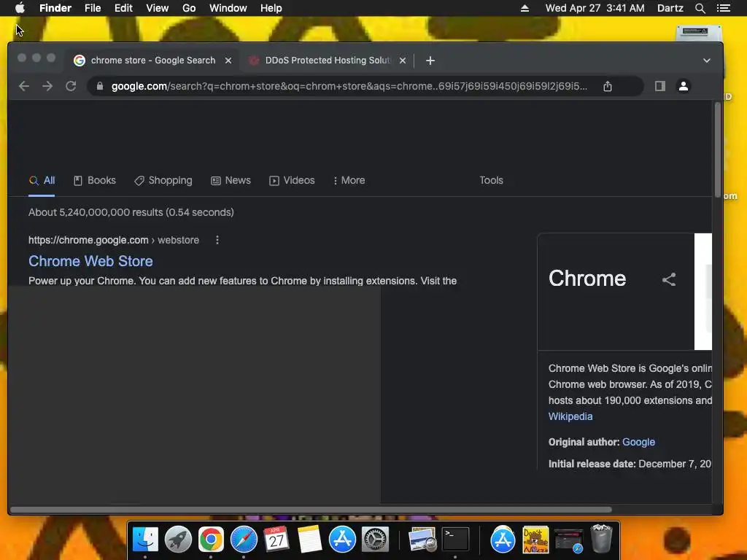Screen dimensions: 747x560
Task: Open the Chrome profile avatar
Action: (683, 86)
